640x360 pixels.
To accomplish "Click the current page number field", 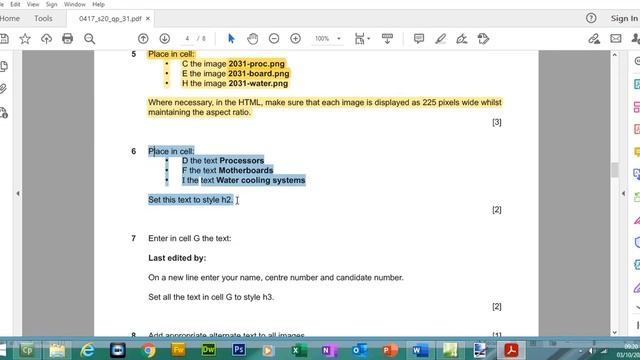I will [x=187, y=39].
